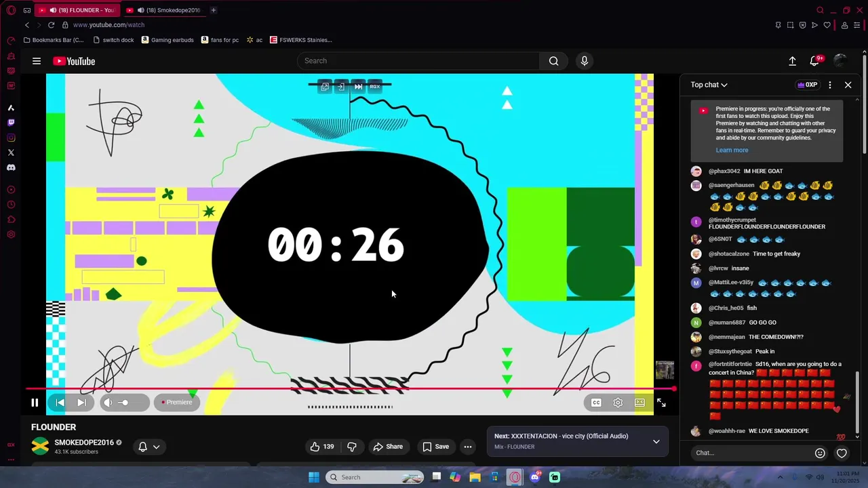This screenshot has width=868, height=488.
Task: Open the SMOKEDOPE2016 channel name link
Action: coord(84,443)
